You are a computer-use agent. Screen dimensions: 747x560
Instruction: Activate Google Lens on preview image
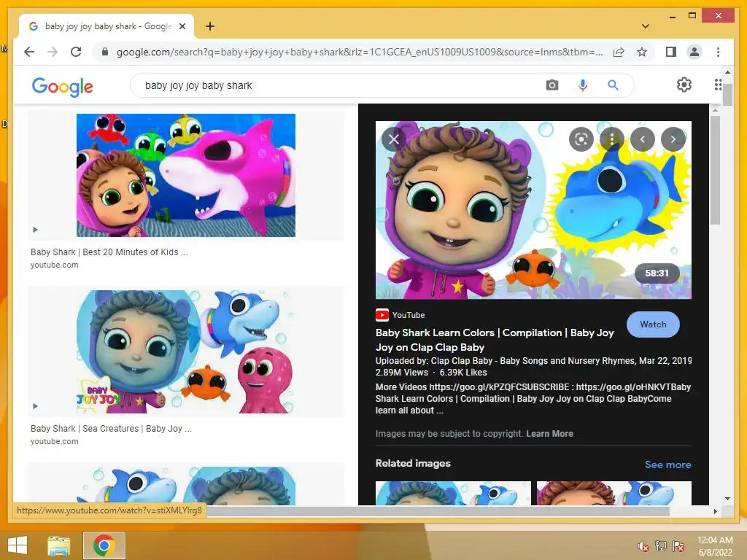pyautogui.click(x=581, y=139)
